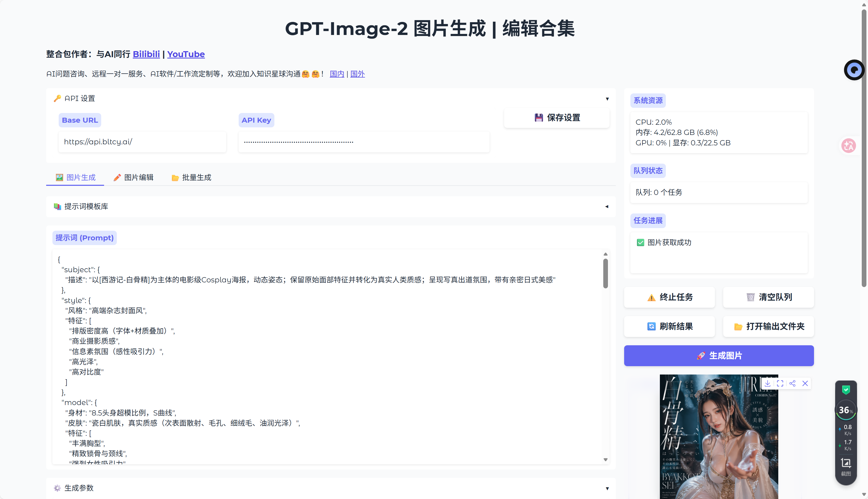Viewport: 868px width, 499px height.
Task: Click the share icon on the image toolbar
Action: pos(792,383)
